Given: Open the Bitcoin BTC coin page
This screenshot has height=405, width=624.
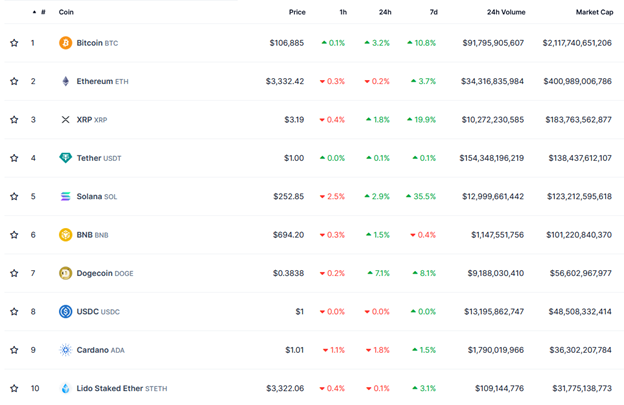Looking at the screenshot, I should click(97, 43).
